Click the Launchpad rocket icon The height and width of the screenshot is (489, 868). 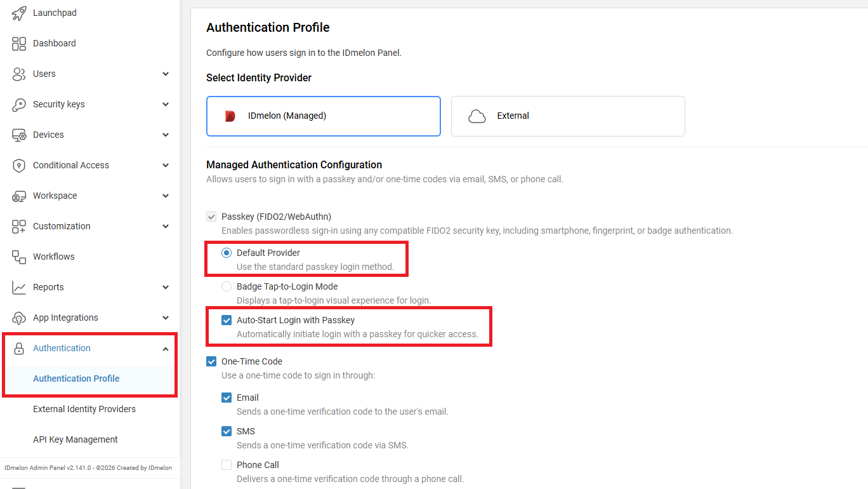pos(19,13)
